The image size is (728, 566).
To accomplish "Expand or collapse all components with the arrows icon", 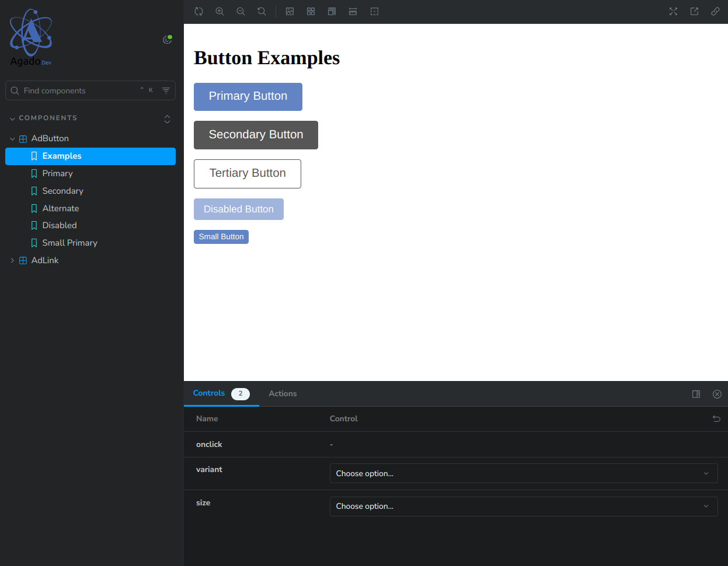I will pyautogui.click(x=167, y=118).
